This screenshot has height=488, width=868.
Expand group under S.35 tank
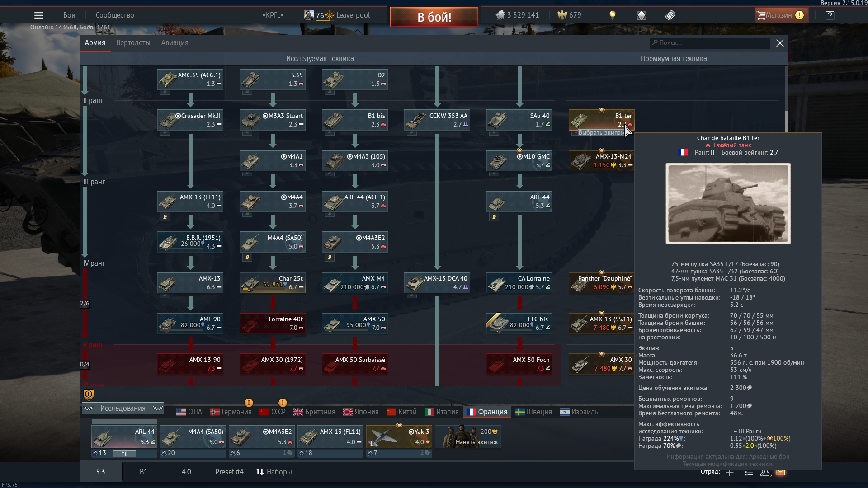point(247,92)
